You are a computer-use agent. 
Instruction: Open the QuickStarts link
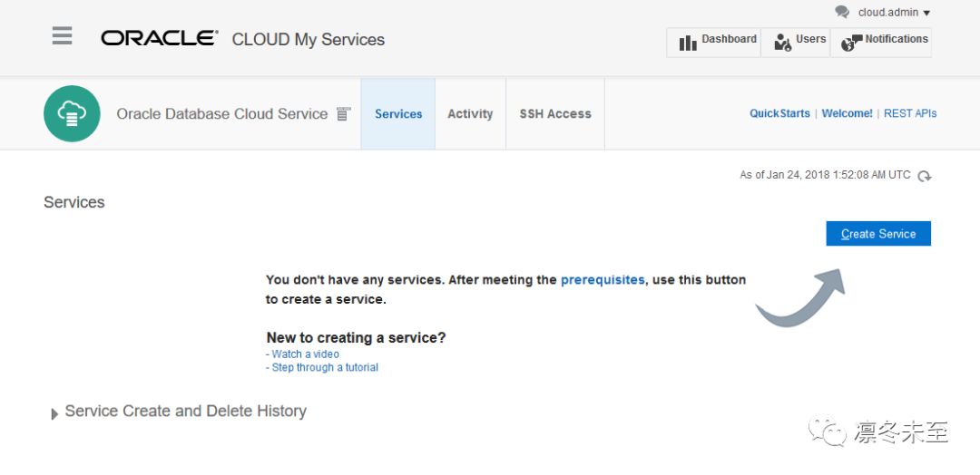point(779,113)
